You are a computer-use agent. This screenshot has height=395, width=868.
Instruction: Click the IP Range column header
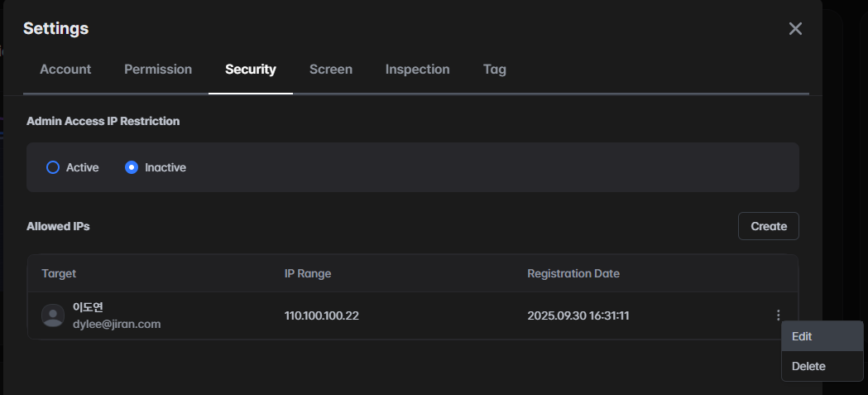coord(308,273)
